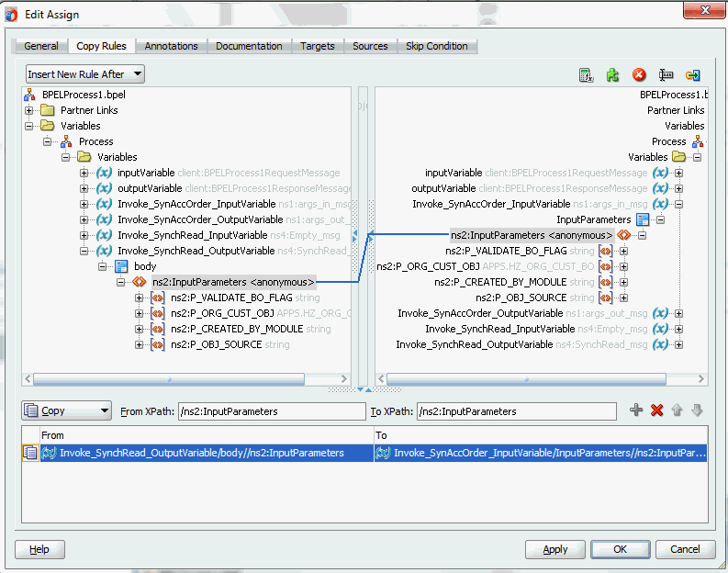This screenshot has height=573, width=728.
Task: Click the rightmost yellow arrow toolbar icon
Action: 693,74
